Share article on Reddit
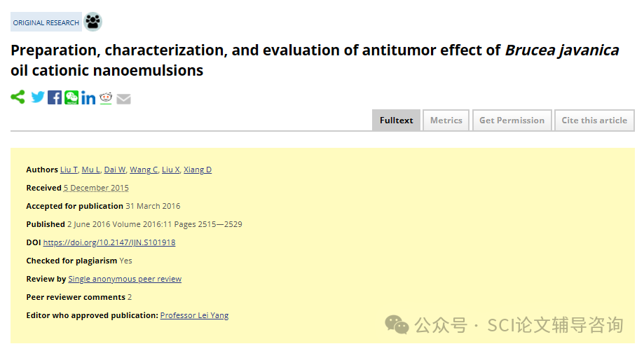Image resolution: width=644 pixels, height=351 pixels. [106, 98]
